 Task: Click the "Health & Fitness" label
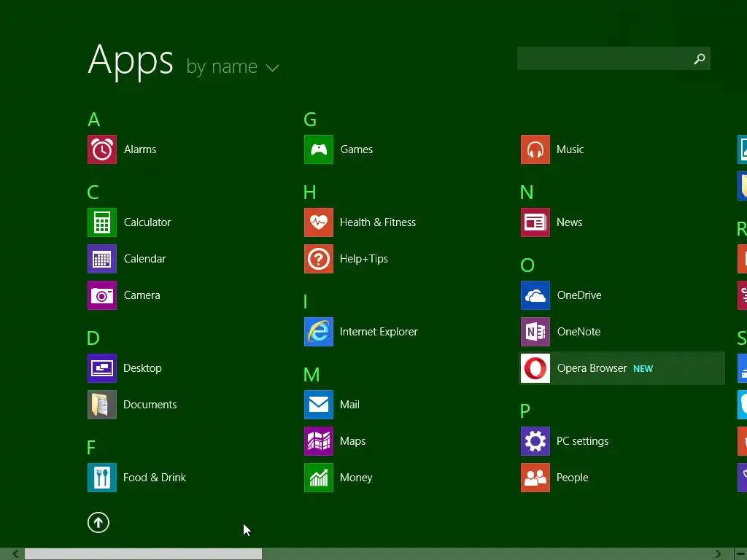click(378, 222)
